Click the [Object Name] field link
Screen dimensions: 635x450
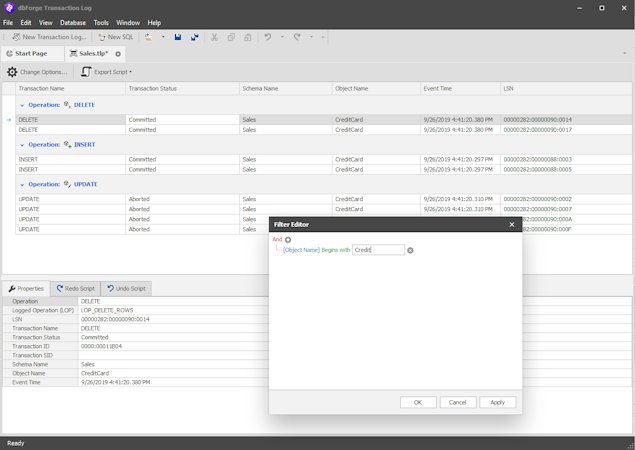(x=301, y=250)
